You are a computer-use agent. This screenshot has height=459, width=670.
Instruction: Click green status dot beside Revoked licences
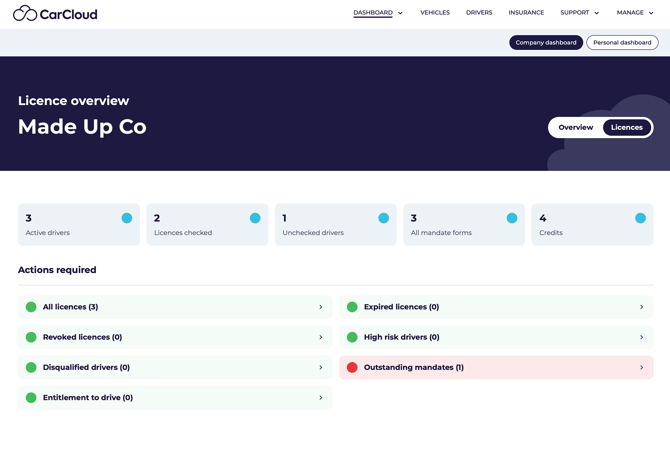pyautogui.click(x=31, y=337)
